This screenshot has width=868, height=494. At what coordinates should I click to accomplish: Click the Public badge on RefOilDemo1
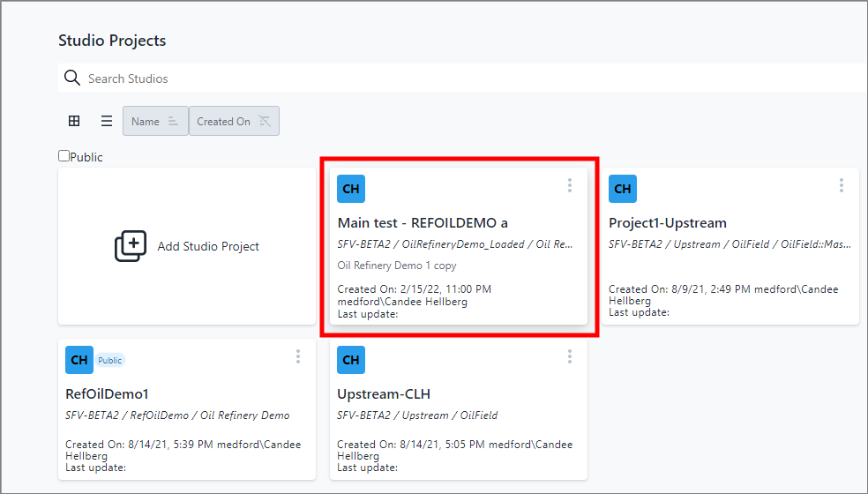point(110,360)
